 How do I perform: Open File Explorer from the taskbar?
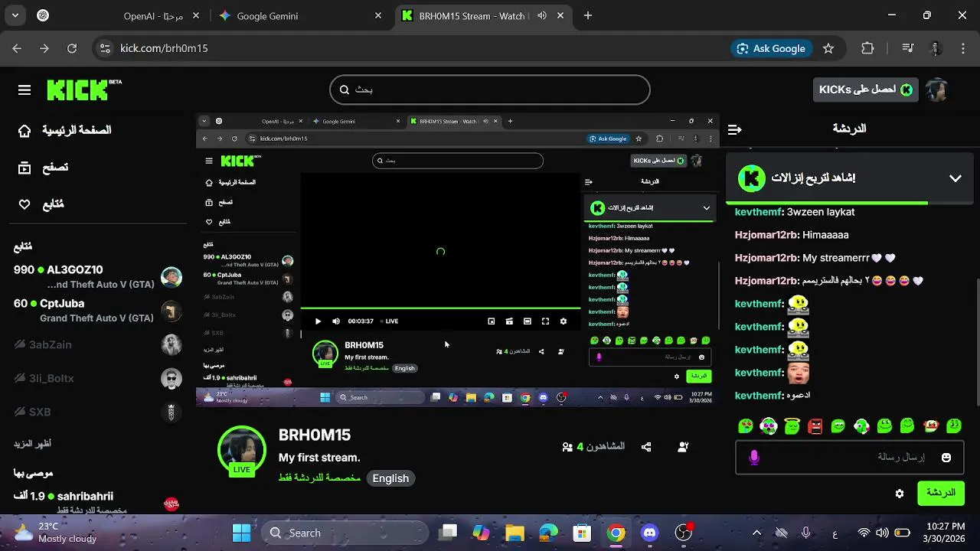coord(514,533)
